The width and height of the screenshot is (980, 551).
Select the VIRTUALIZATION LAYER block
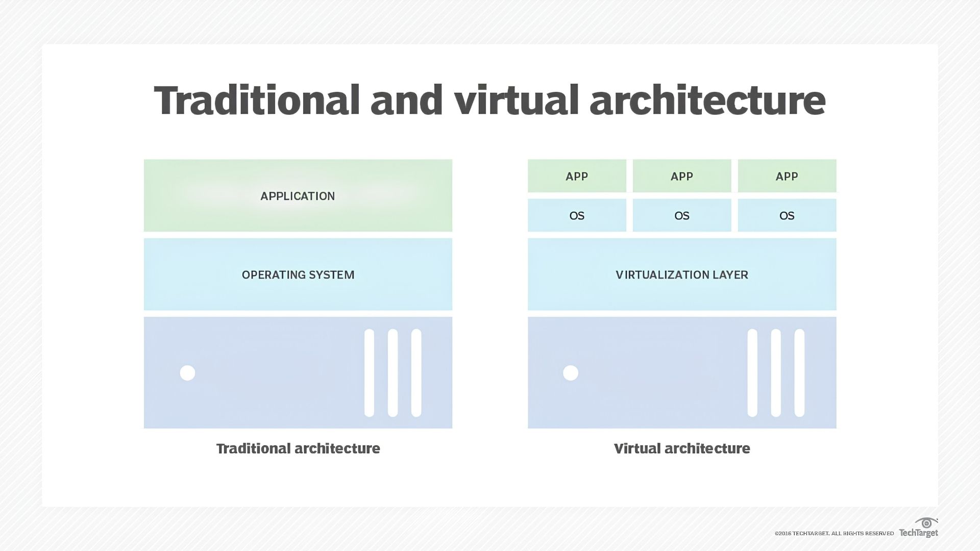(682, 274)
